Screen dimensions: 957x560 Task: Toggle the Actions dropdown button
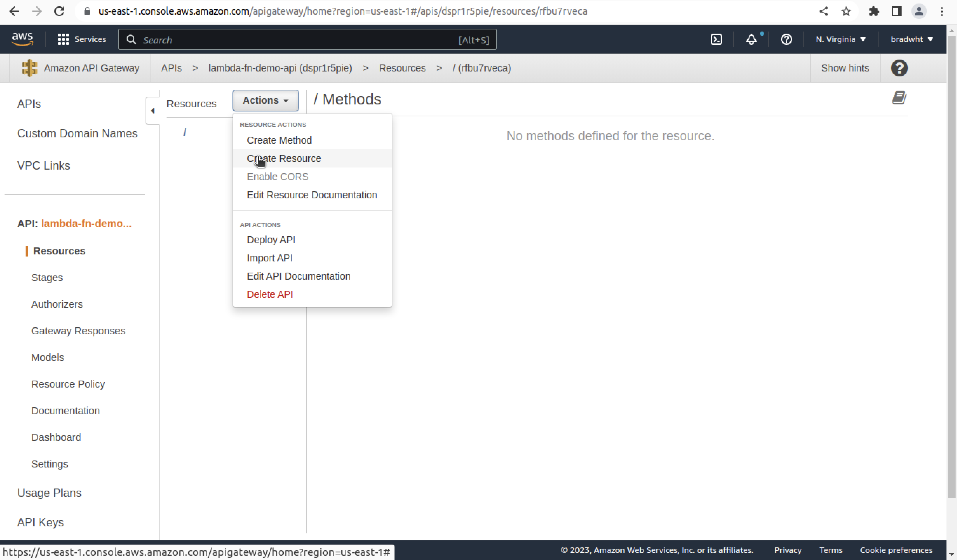click(265, 101)
